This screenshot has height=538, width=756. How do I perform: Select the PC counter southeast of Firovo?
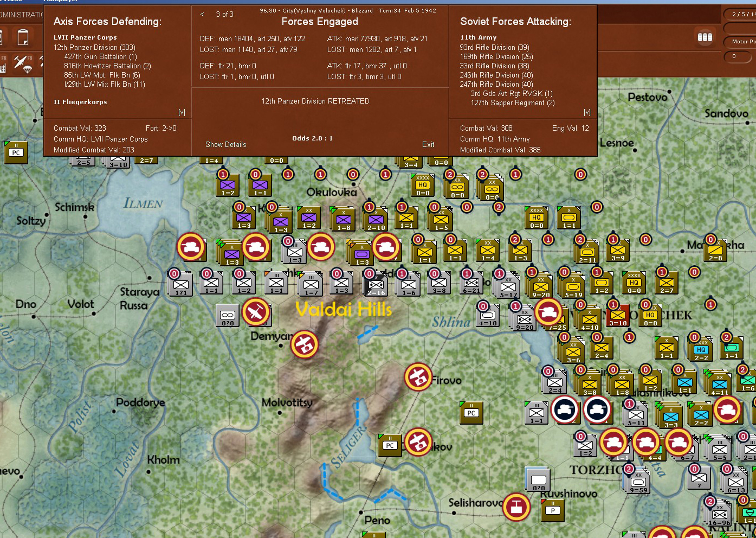coord(471,413)
